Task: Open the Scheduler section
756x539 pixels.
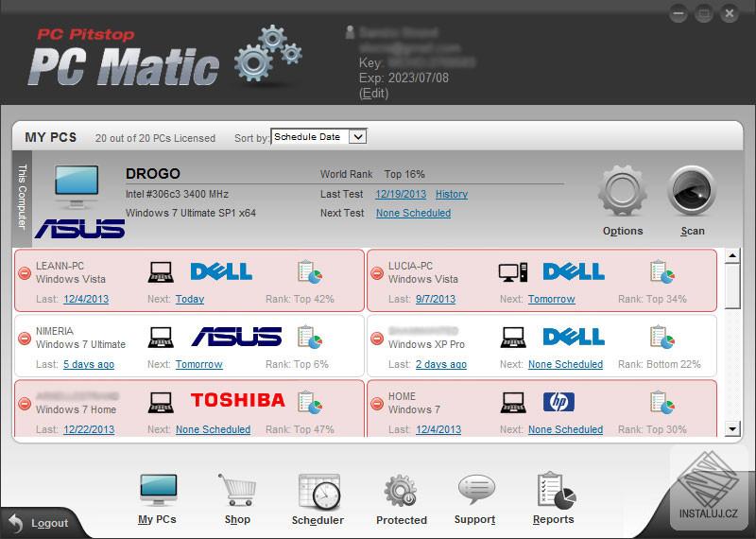Action: click(318, 499)
